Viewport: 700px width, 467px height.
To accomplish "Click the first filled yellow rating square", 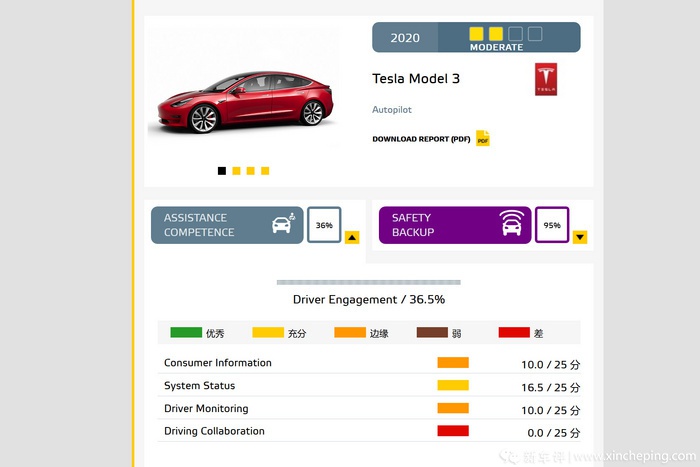I will click(476, 34).
